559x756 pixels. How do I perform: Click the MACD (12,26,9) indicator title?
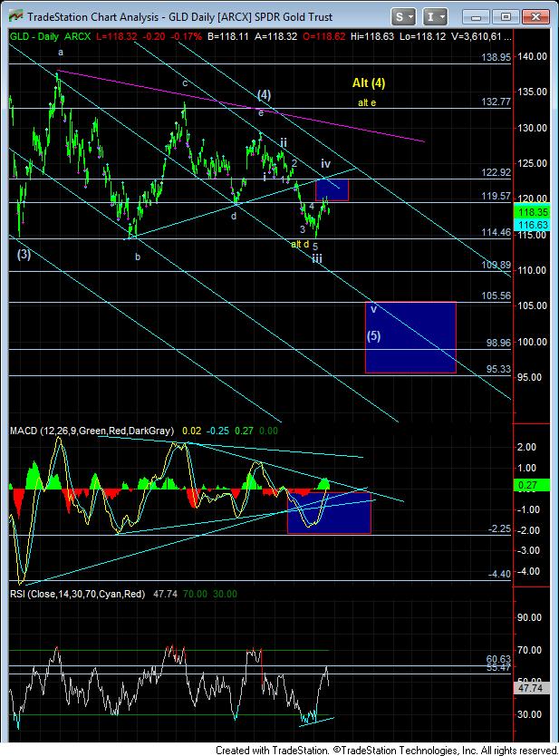92,431
